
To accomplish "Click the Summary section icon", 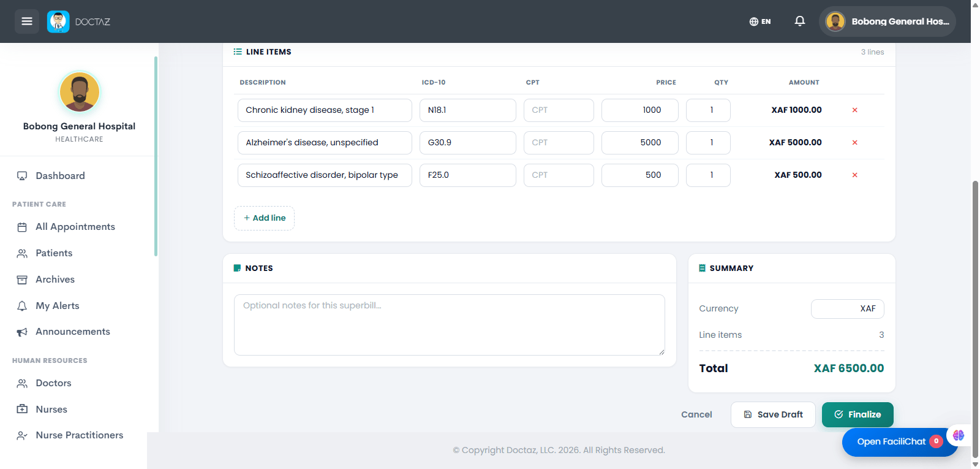I will pos(702,269).
